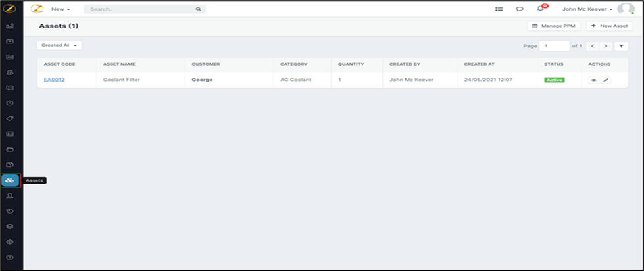Viewport: 644px width, 271px height.
Task: Open the chat bubble messages icon
Action: 520,9
